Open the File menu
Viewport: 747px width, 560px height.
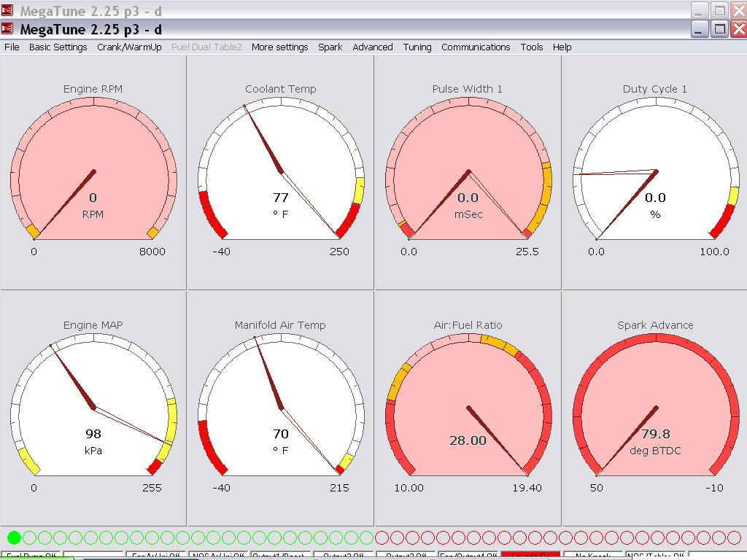(x=12, y=47)
